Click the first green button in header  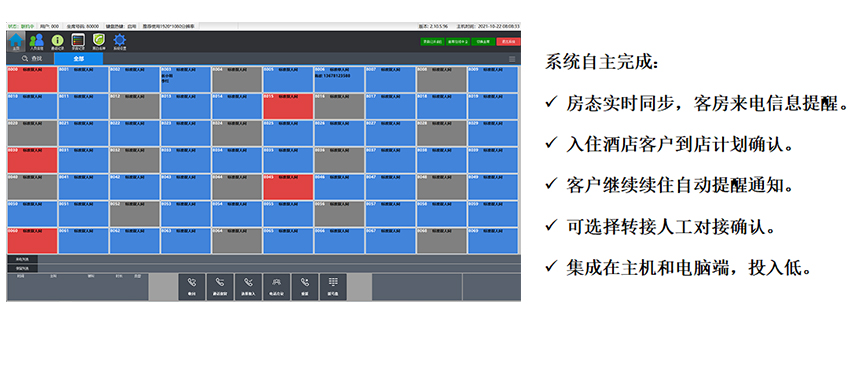click(432, 41)
